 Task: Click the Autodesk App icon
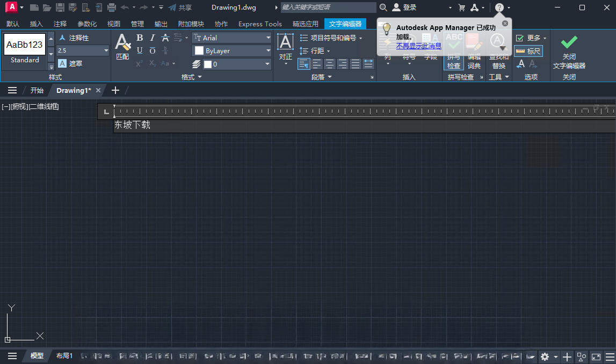[x=475, y=8]
